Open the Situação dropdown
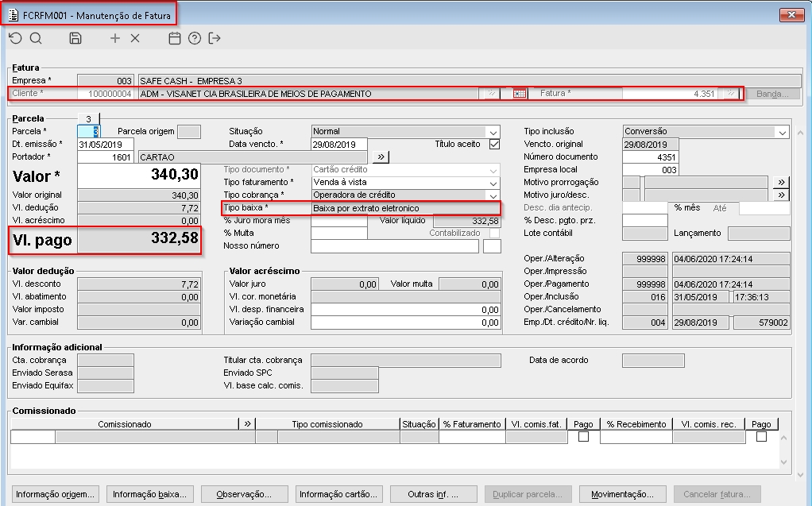 [493, 132]
